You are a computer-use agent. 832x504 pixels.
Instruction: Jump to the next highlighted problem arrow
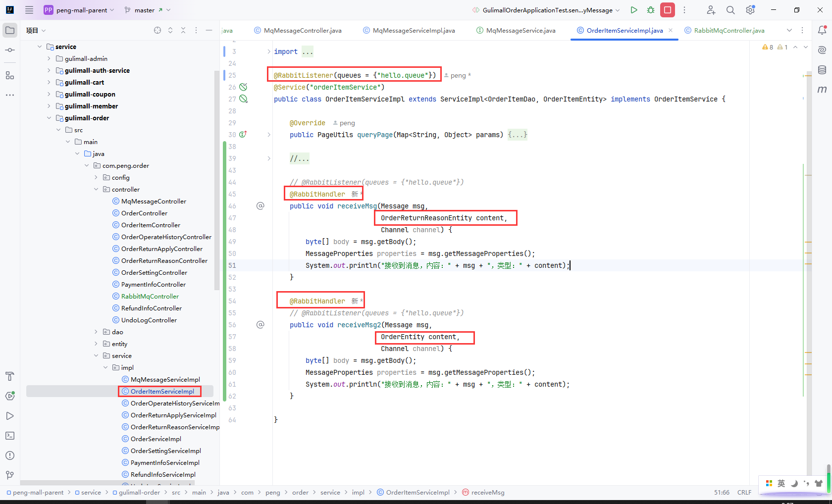[806, 47]
